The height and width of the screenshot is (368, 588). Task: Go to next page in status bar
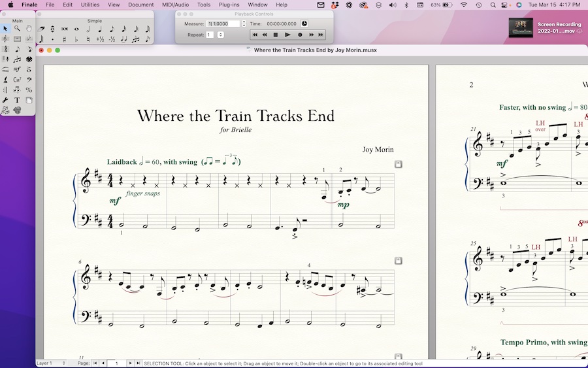click(x=130, y=363)
